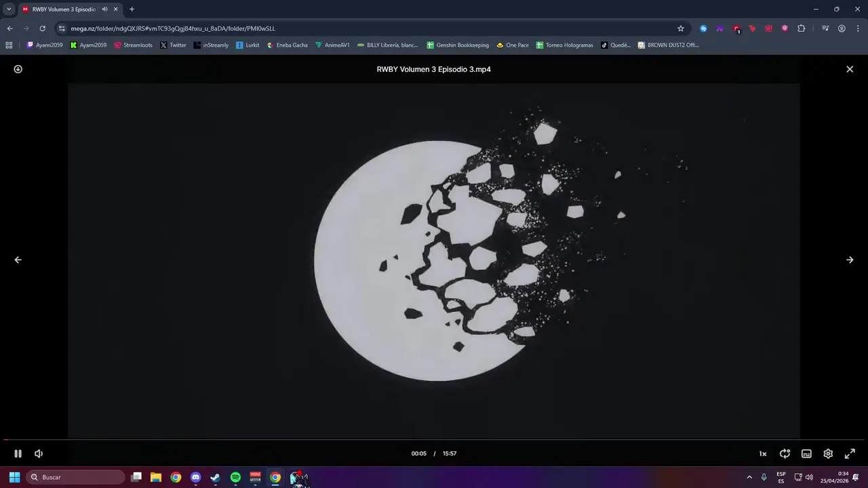Viewport: 868px width, 488px height.
Task: Switch the ESP ES input language
Action: coord(781,477)
